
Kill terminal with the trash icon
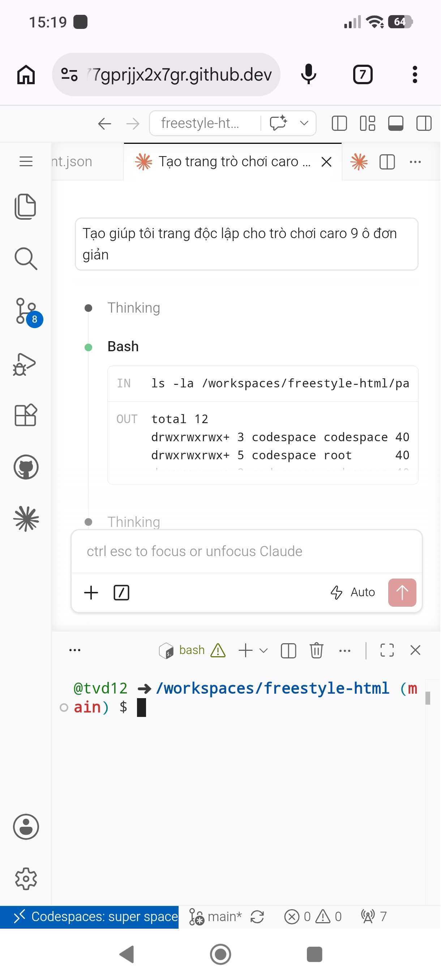tap(316, 650)
